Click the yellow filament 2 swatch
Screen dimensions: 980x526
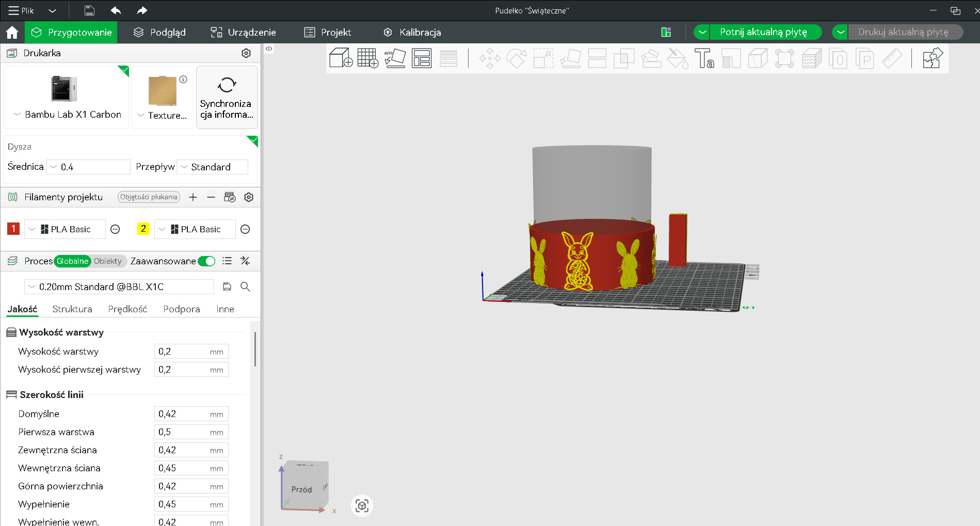pyautogui.click(x=143, y=229)
